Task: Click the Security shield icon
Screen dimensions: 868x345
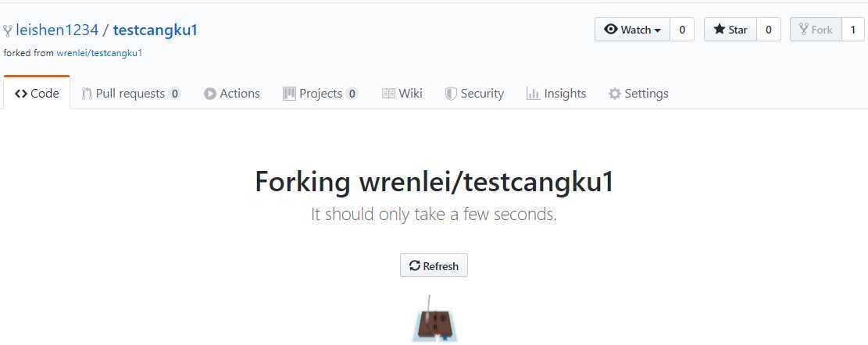Action: [x=451, y=94]
